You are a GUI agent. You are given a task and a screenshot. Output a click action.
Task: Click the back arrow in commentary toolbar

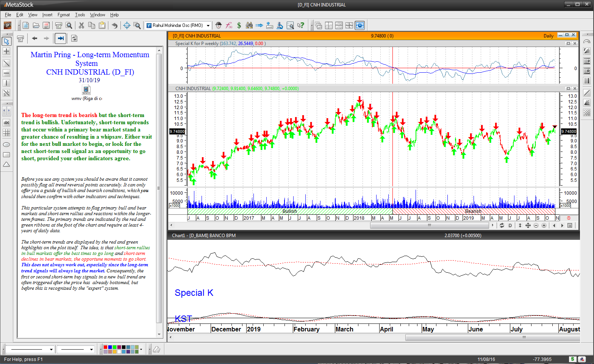[34, 38]
